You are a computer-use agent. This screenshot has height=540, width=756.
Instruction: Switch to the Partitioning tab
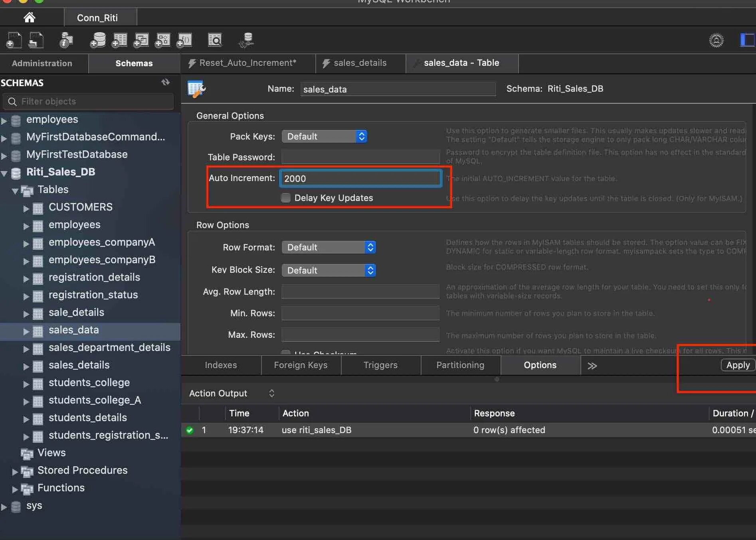click(461, 365)
